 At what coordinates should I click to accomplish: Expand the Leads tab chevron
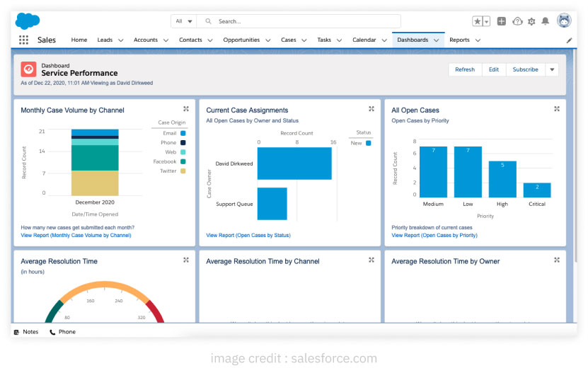pyautogui.click(x=121, y=40)
